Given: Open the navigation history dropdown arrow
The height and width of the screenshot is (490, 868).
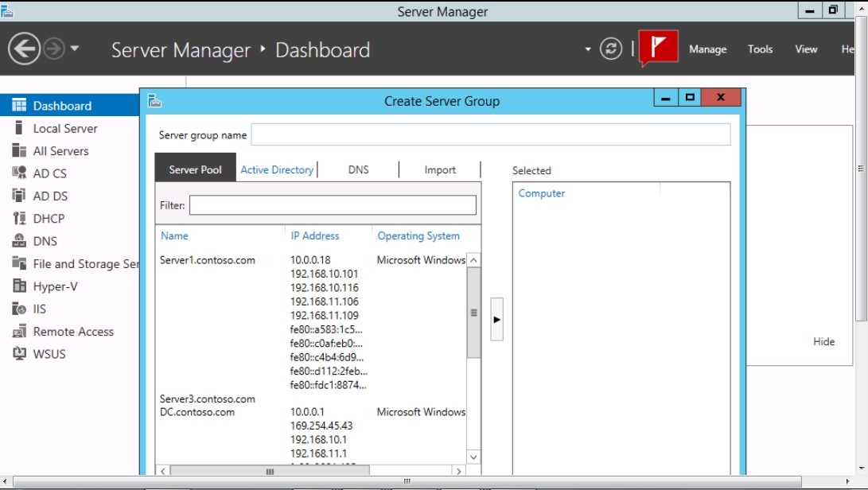Looking at the screenshot, I should pyautogui.click(x=75, y=49).
